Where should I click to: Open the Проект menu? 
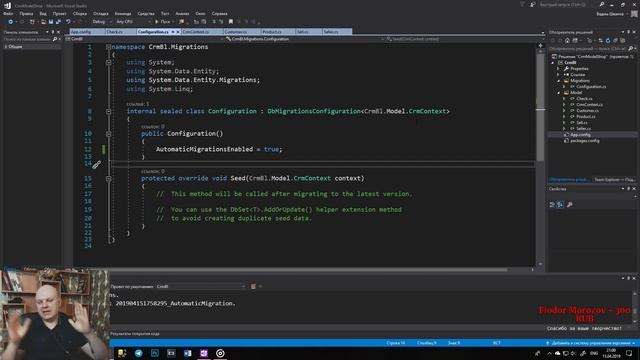click(x=59, y=13)
